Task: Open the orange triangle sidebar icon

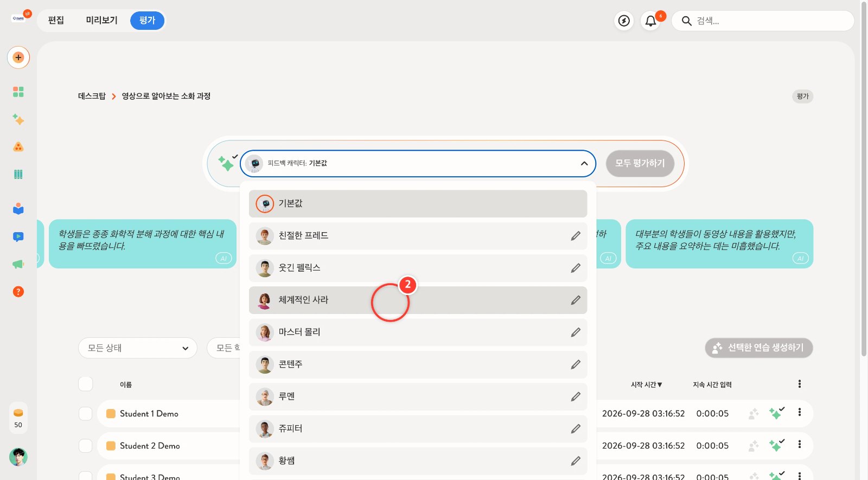Action: tap(18, 146)
